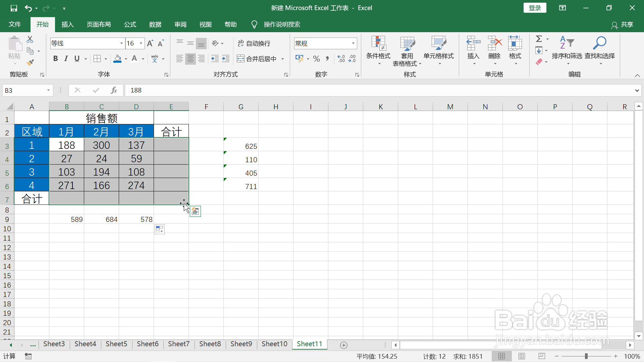
Task: Click the Increase Font Size icon
Action: [150, 43]
